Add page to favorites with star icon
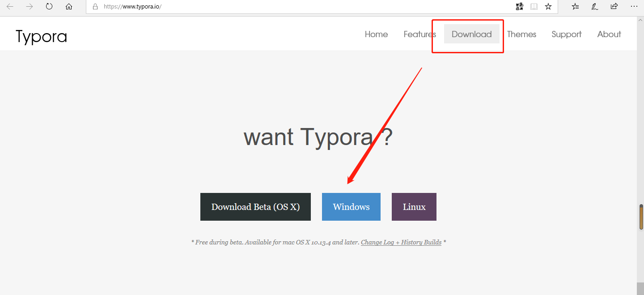This screenshot has height=295, width=644. (548, 7)
